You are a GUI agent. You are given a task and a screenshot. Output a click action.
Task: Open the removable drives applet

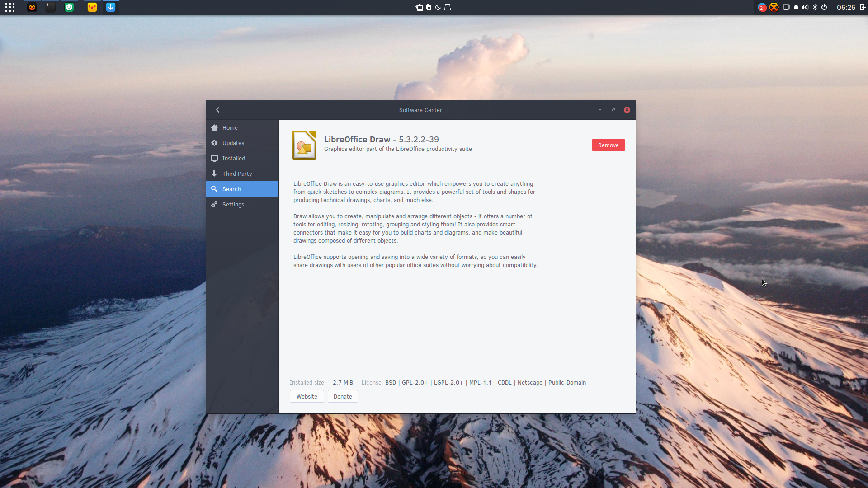point(448,7)
